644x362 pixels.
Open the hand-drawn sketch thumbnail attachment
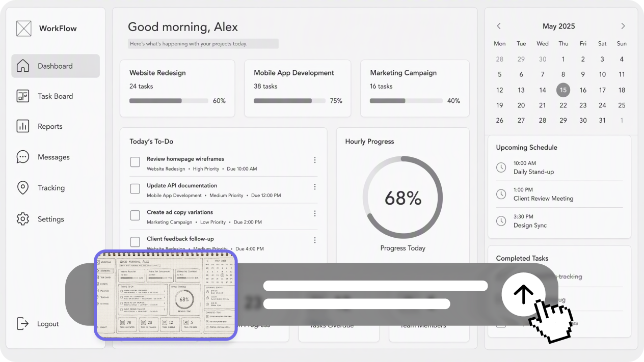[166, 295]
